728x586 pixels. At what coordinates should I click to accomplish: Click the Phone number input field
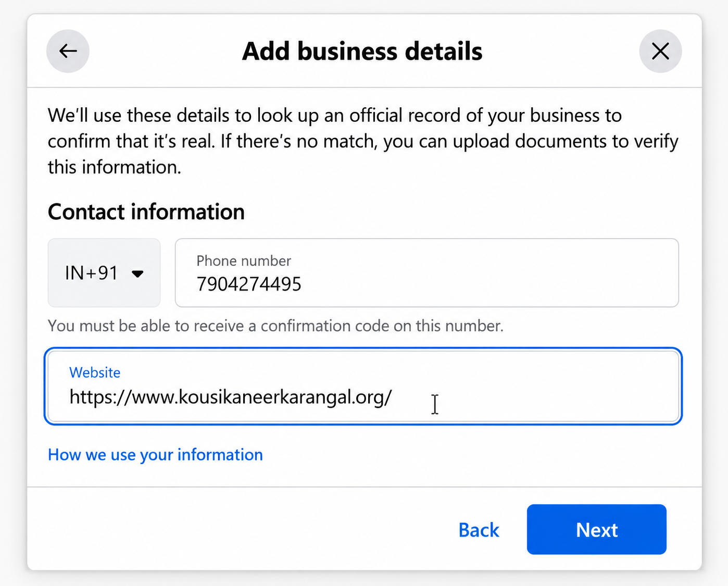[x=427, y=273]
